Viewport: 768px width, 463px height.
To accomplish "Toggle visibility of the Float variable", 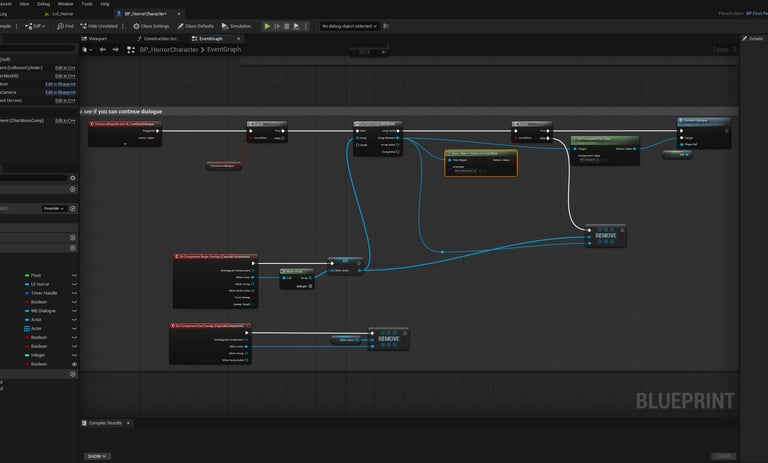I will 73,275.
